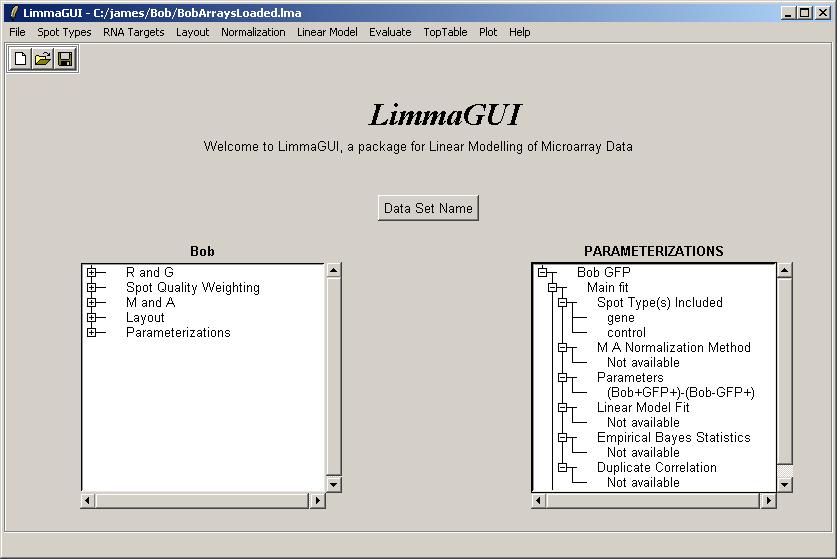This screenshot has width=837, height=559.
Task: Open the TopTable menu
Action: tap(445, 32)
